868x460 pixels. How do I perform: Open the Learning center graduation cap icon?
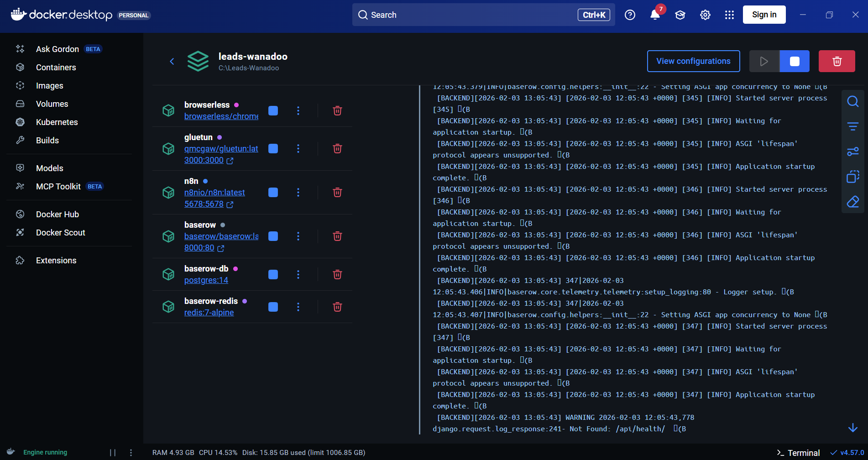click(680, 15)
